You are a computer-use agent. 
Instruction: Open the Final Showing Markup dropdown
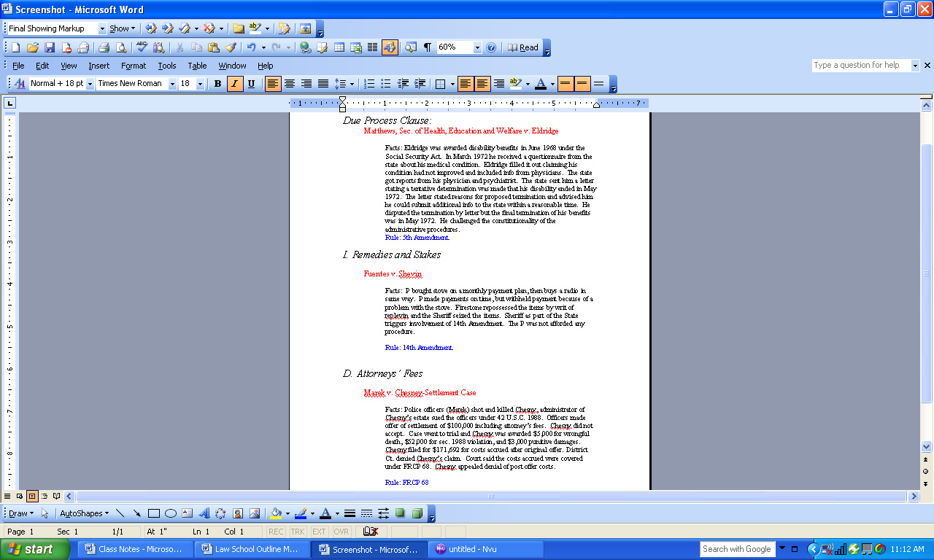[x=101, y=28]
